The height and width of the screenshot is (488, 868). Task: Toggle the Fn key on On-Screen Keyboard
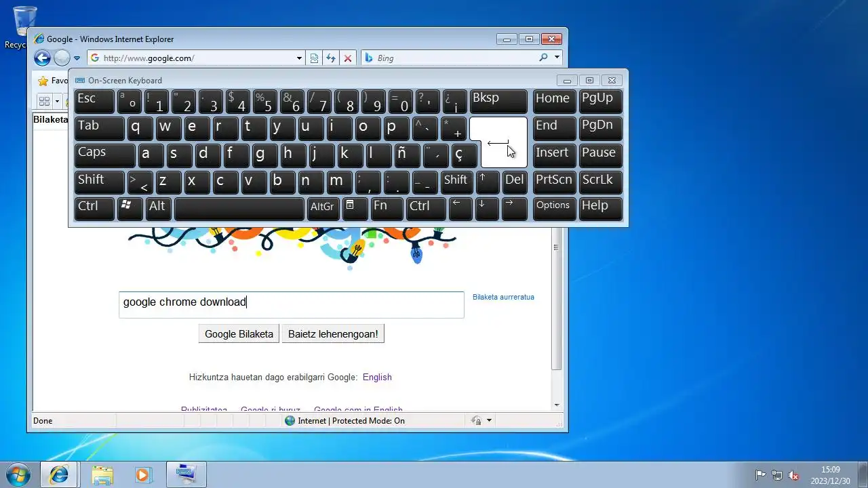[387, 209]
